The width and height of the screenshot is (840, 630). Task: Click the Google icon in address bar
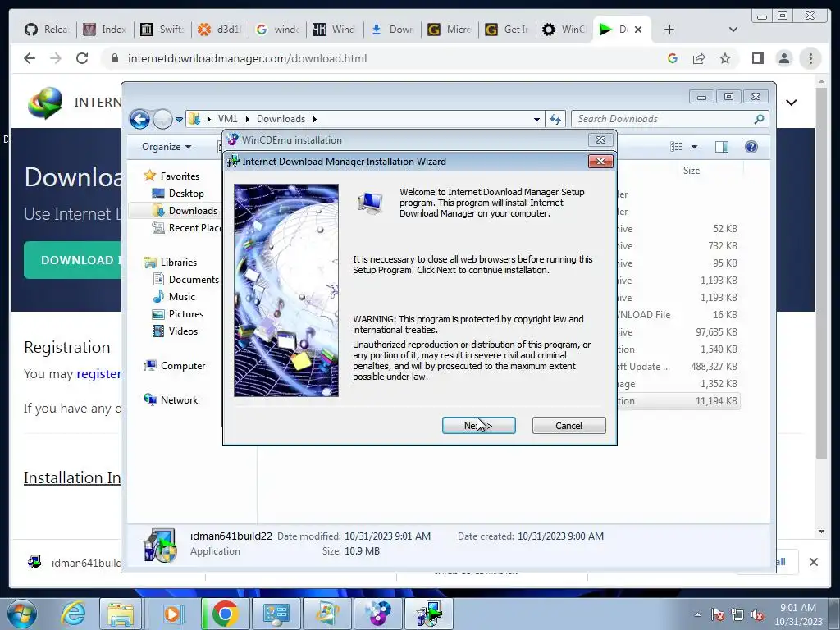pyautogui.click(x=673, y=58)
